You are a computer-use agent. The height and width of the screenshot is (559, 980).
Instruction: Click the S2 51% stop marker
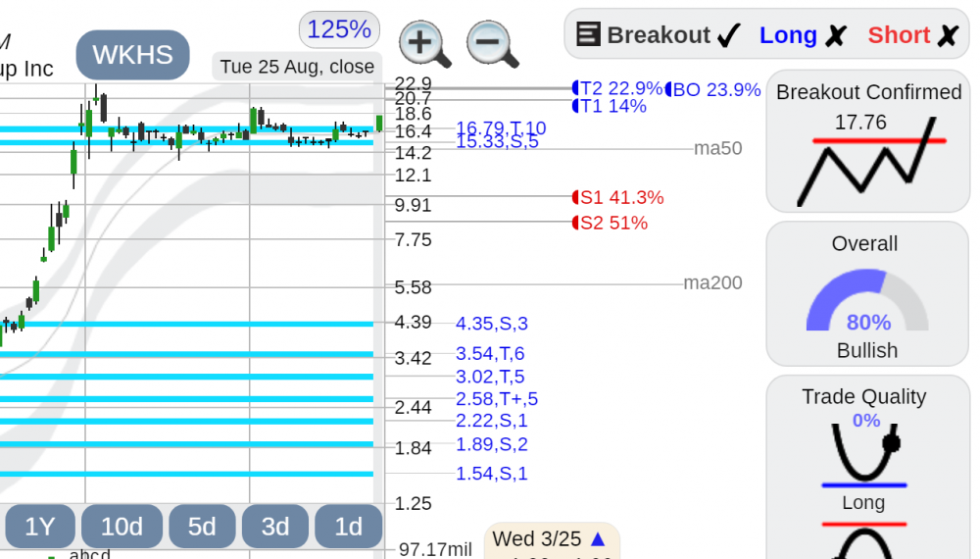pyautogui.click(x=610, y=223)
